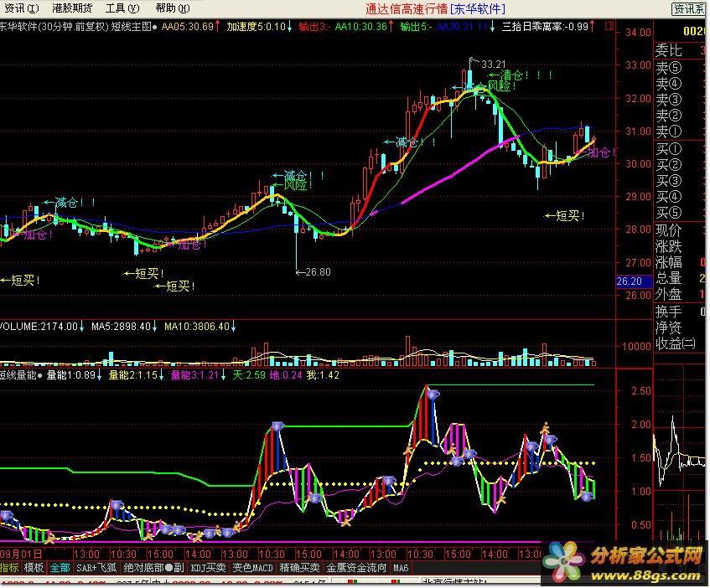Click the 卖⑤ row in the quote panel
Screen dimensions: 710x588
[x=681, y=68]
